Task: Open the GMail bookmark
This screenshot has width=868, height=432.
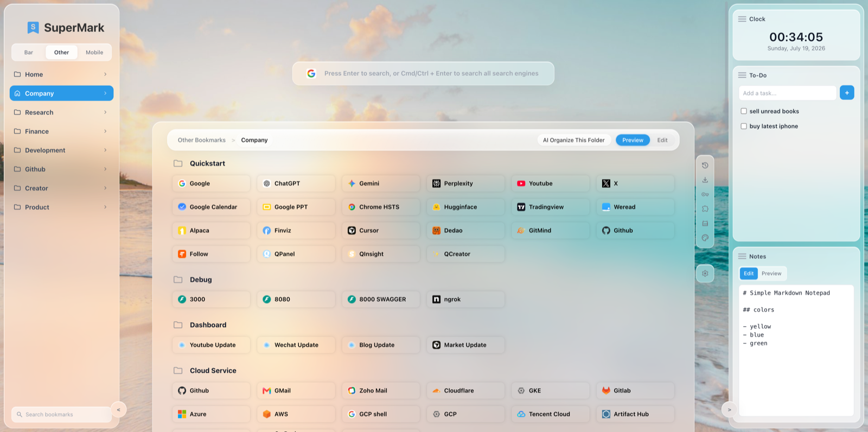Action: click(x=296, y=390)
